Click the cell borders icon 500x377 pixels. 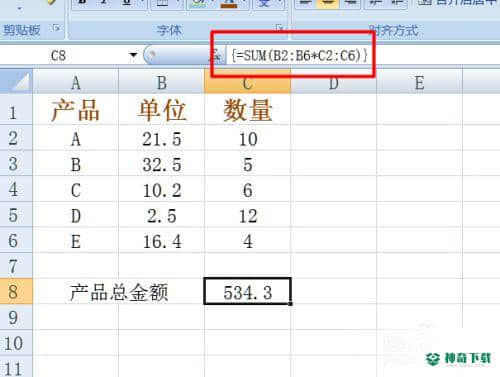(x=163, y=3)
